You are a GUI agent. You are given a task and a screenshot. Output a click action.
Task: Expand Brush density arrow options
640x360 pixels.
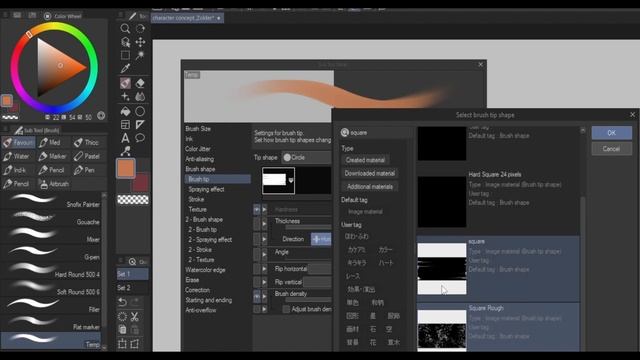point(264,296)
